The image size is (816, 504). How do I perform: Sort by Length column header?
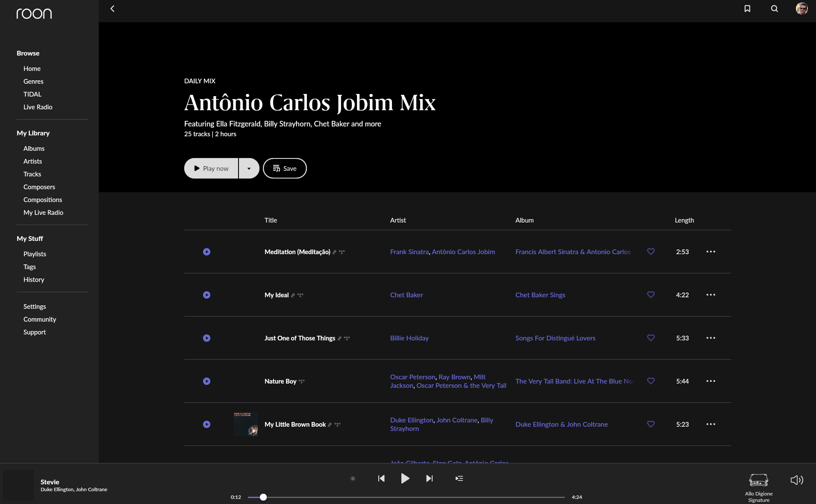coord(684,220)
